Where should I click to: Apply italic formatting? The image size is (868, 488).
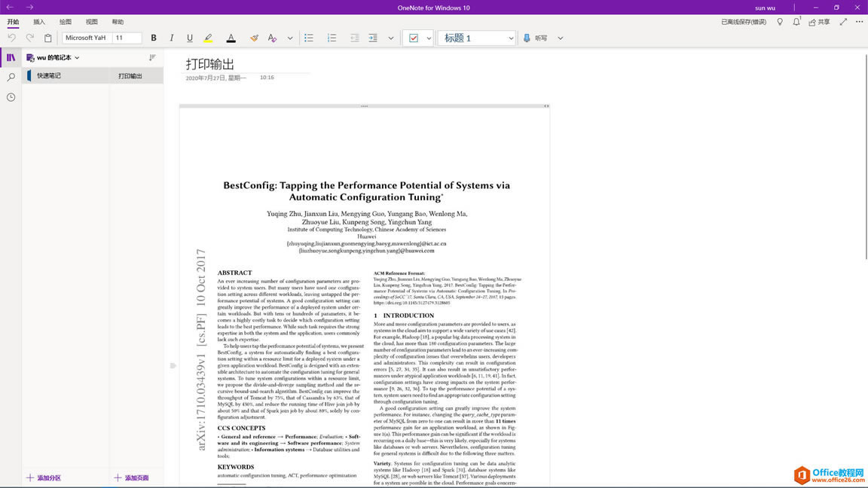[x=171, y=37]
